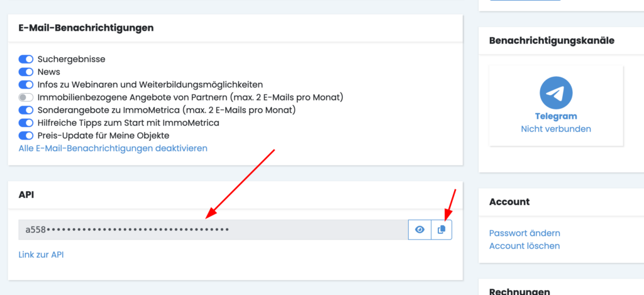The image size is (644, 295).
Task: Click the masked API key field
Action: point(214,230)
